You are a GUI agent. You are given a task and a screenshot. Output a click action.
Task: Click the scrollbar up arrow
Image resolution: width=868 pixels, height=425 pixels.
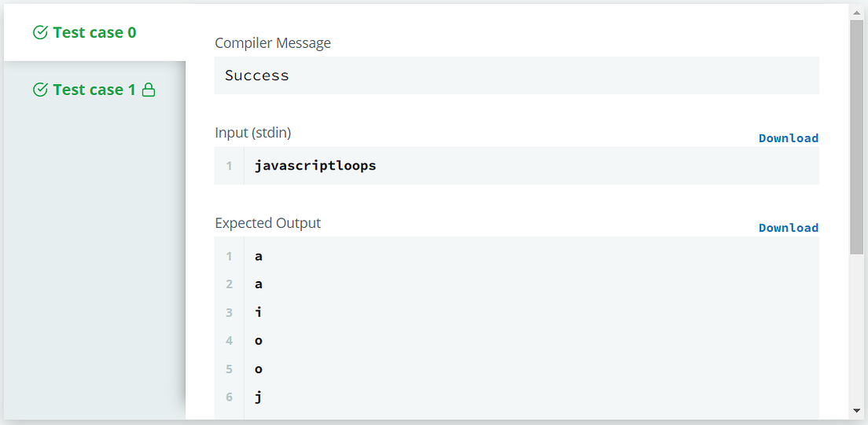(858, 12)
